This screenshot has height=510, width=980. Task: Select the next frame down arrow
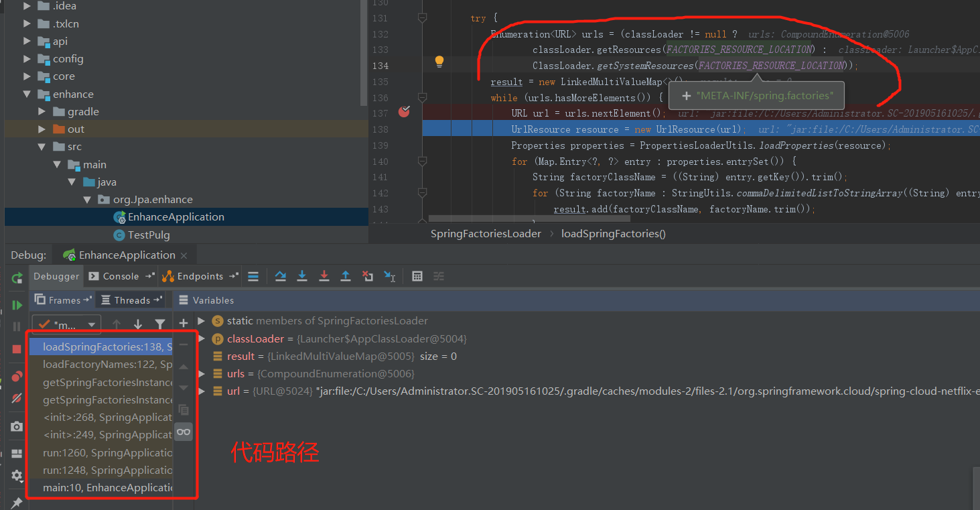pyautogui.click(x=138, y=324)
